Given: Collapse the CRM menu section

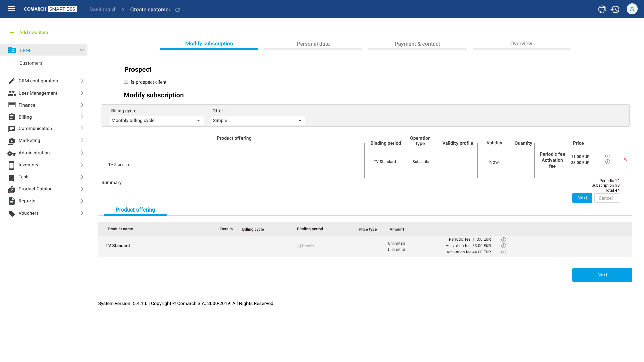Looking at the screenshot, I should click(82, 50).
